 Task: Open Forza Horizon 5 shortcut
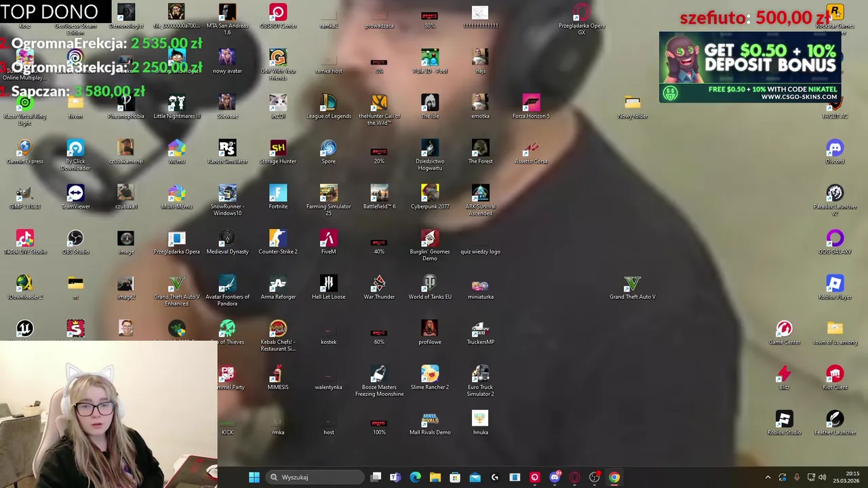(531, 106)
